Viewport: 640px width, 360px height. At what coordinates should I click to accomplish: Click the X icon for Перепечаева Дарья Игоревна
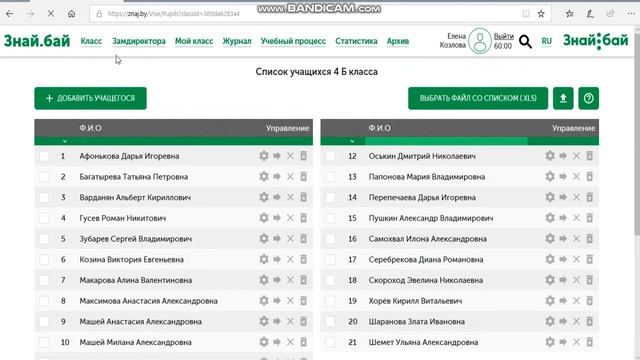tap(576, 197)
